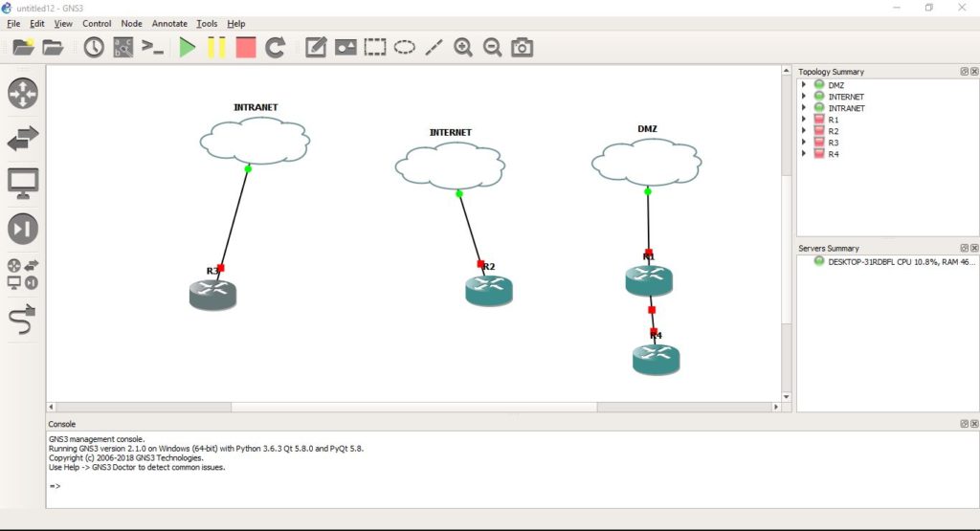Open the Control menu

[97, 24]
